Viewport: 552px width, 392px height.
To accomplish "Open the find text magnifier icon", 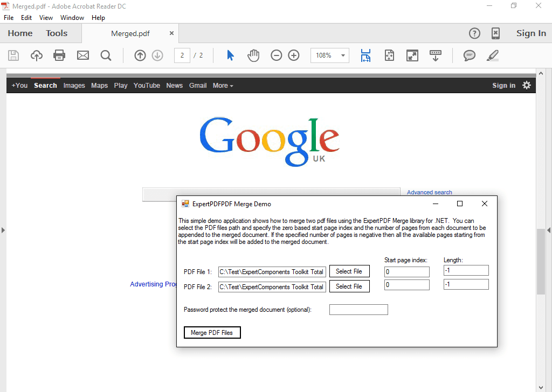I will point(106,55).
